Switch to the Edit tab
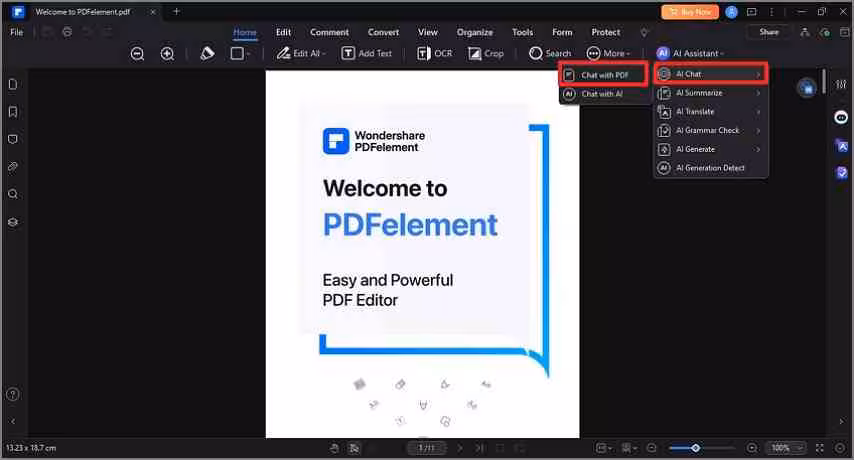 (x=283, y=32)
